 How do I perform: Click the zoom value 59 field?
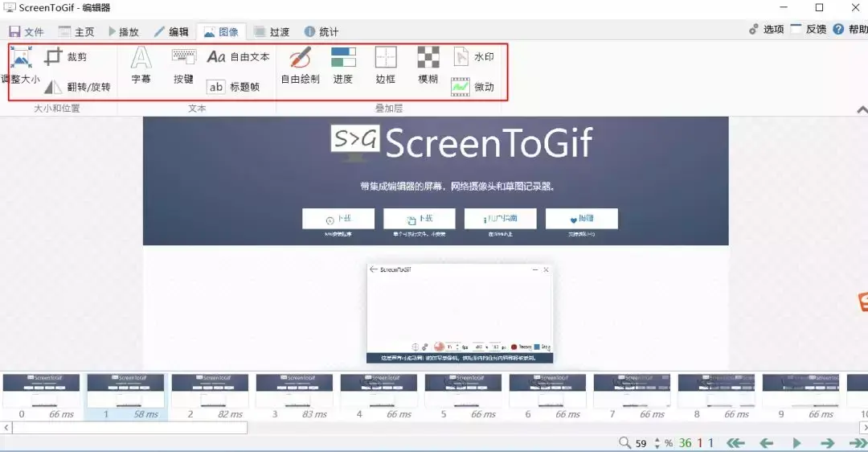coord(641,443)
